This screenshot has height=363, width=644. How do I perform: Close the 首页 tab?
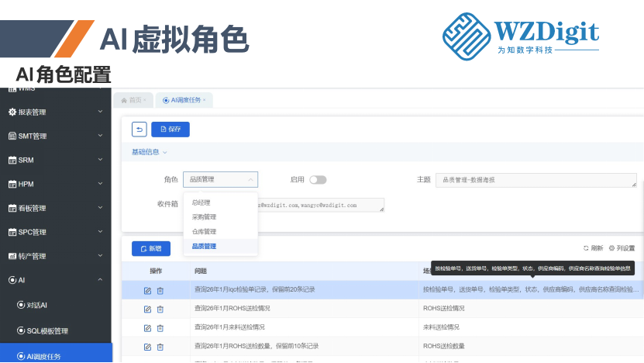pyautogui.click(x=145, y=99)
